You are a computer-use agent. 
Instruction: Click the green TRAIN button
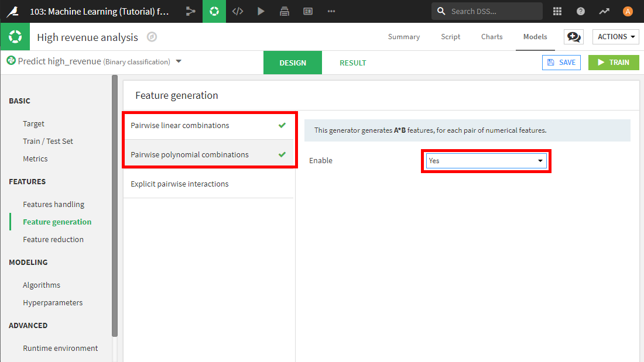point(614,63)
